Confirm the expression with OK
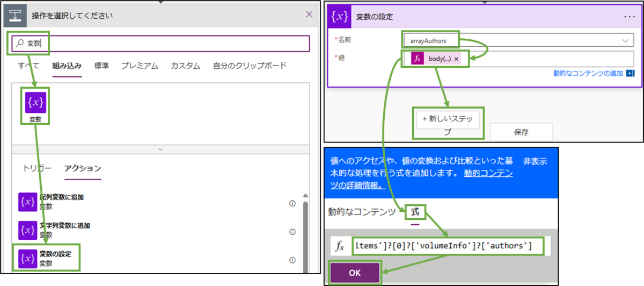The height and width of the screenshot is (286, 644). coord(355,273)
